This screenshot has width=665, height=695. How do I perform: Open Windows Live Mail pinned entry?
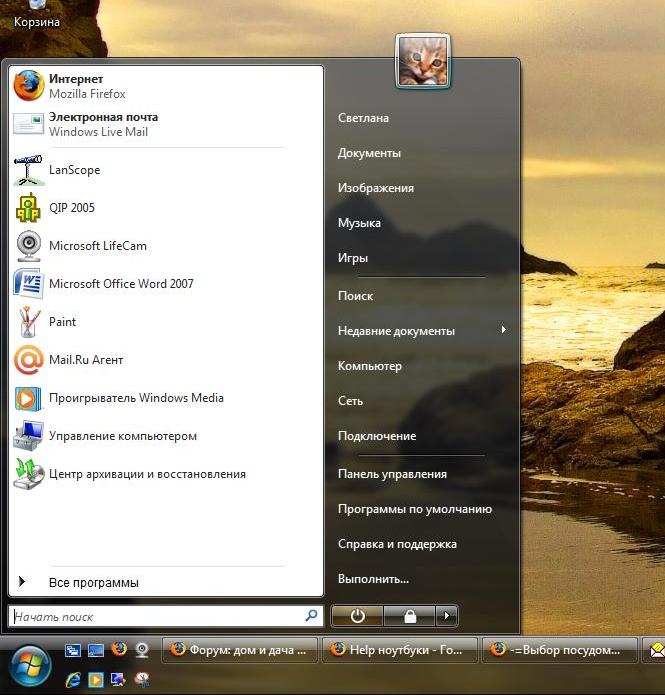[x=166, y=124]
